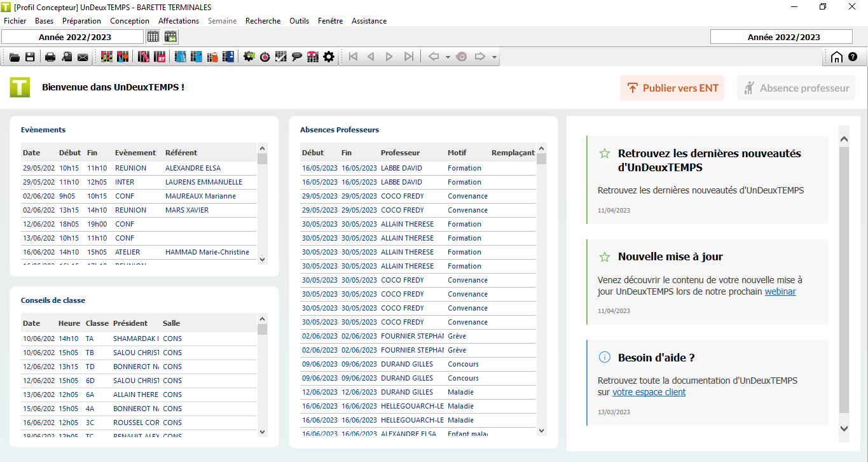Viewport: 868px width, 462px height.
Task: Expand the forward arrow history dropdown
Action: click(x=494, y=57)
